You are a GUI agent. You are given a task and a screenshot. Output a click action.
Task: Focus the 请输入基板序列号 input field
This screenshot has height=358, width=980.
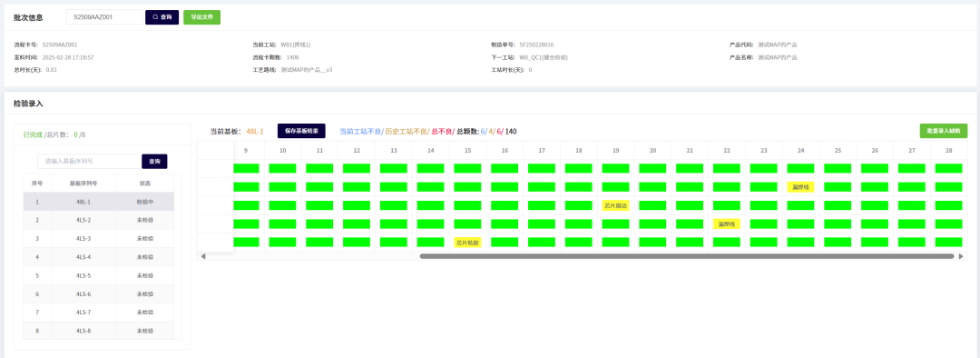pos(90,162)
